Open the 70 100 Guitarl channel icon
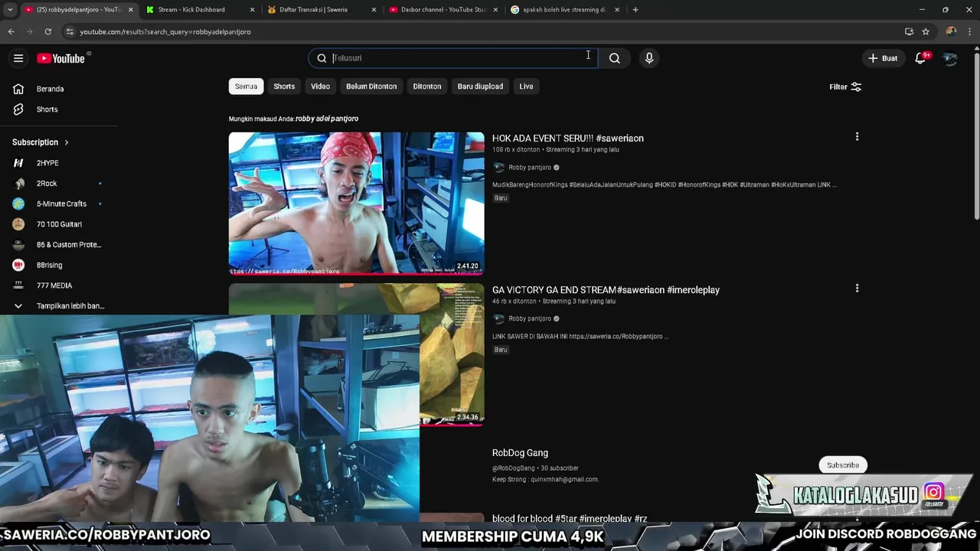Image resolution: width=980 pixels, height=551 pixels. point(18,224)
